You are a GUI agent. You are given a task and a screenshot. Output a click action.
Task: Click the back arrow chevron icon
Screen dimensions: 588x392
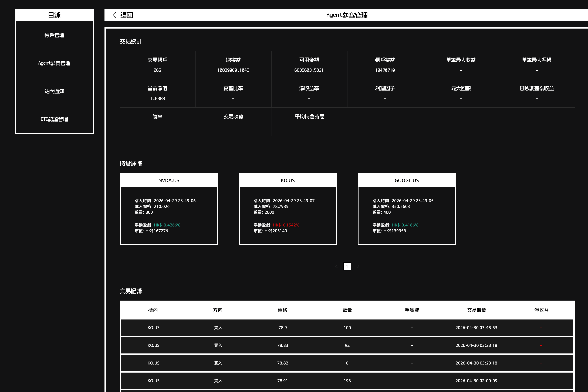pos(114,15)
